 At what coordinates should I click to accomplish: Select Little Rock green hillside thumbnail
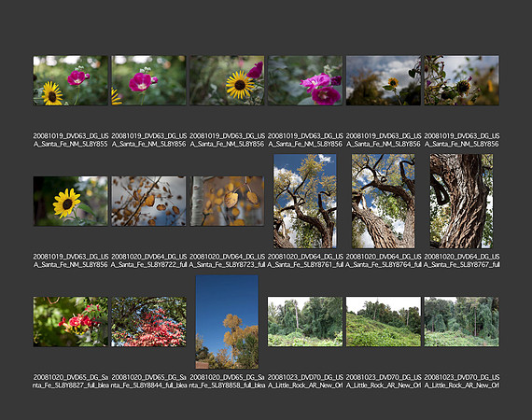(383, 322)
